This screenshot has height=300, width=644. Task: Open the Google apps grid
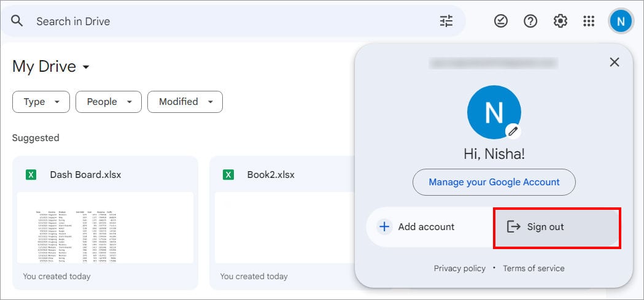(589, 21)
